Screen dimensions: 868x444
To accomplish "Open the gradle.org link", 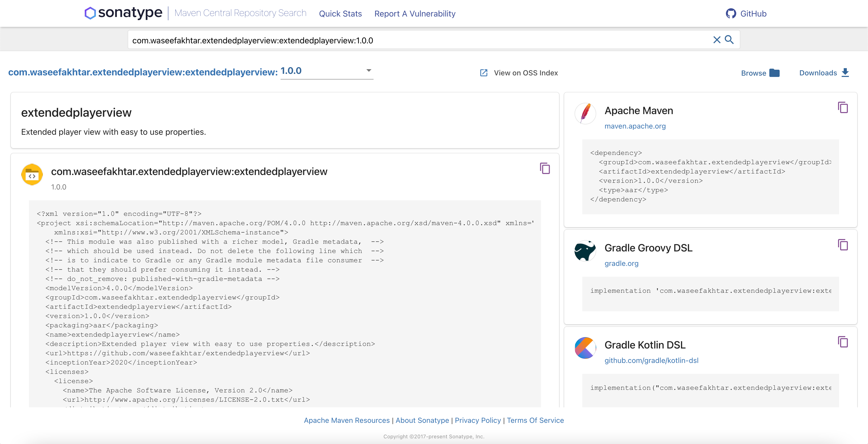I will [621, 264].
